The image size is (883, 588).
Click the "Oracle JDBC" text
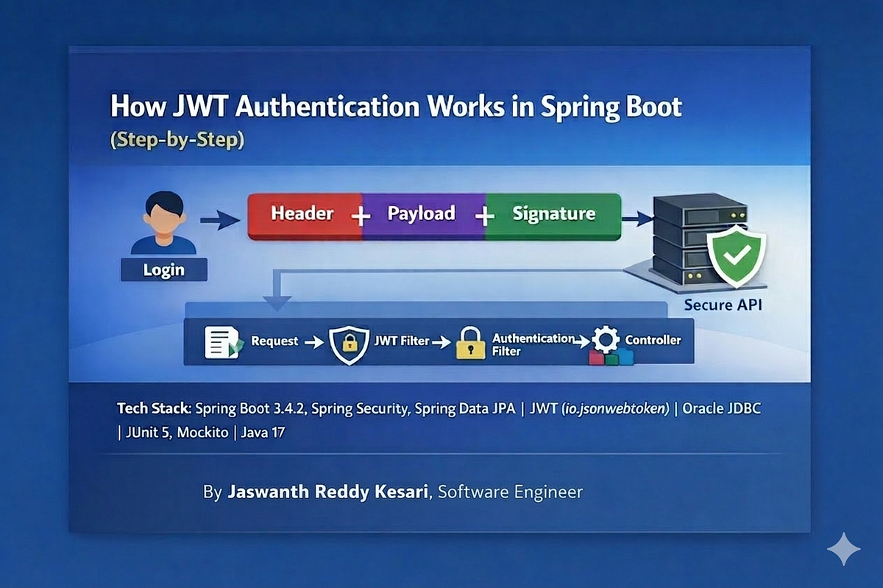tap(722, 409)
